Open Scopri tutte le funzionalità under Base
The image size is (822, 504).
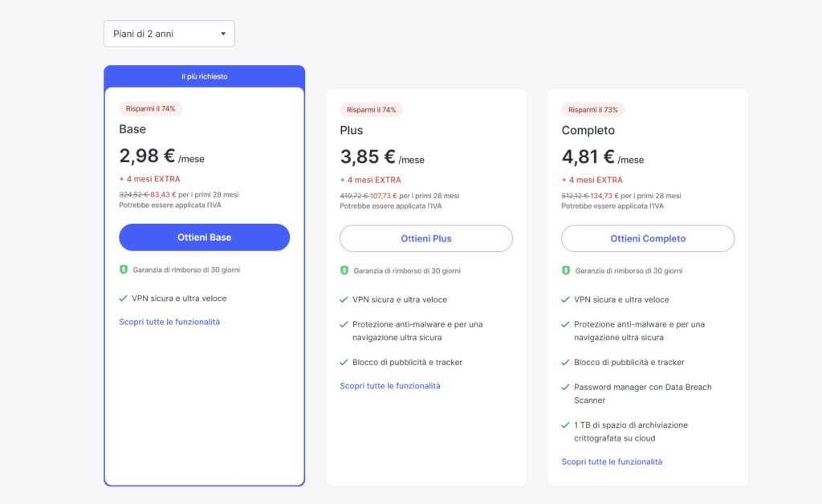[169, 322]
